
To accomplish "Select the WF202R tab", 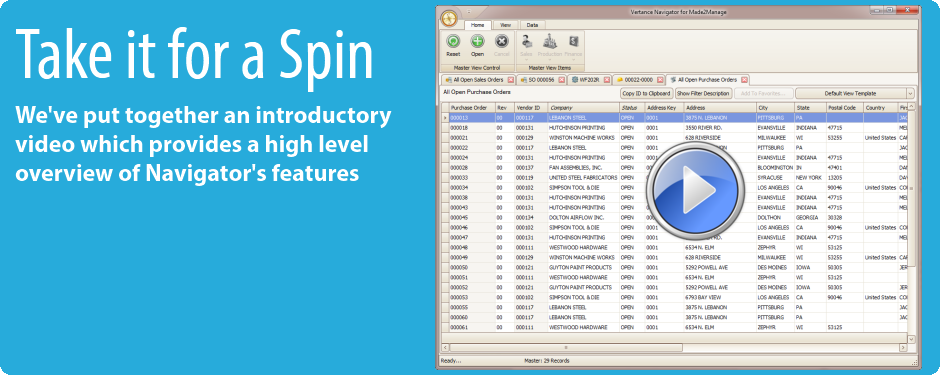I will point(588,80).
